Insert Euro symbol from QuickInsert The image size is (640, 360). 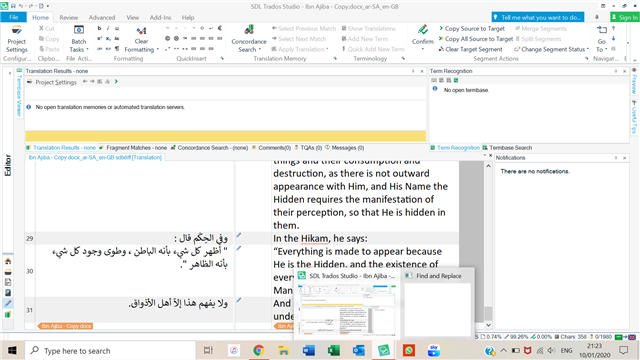(x=220, y=28)
